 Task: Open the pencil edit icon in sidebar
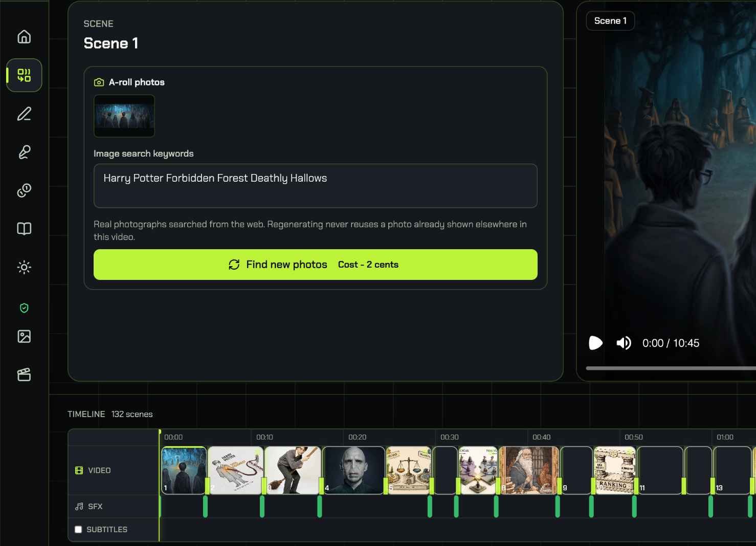click(x=24, y=114)
